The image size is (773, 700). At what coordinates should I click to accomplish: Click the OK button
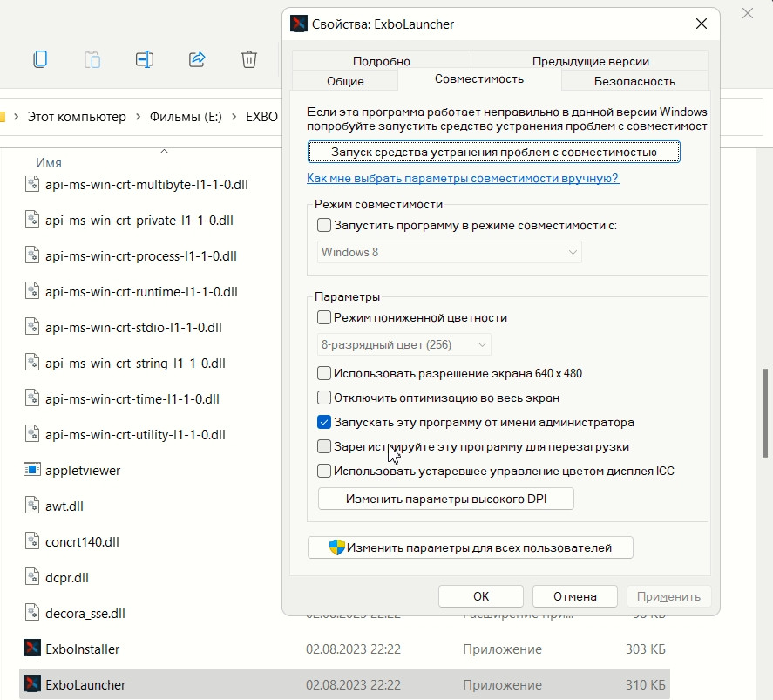tap(481, 596)
